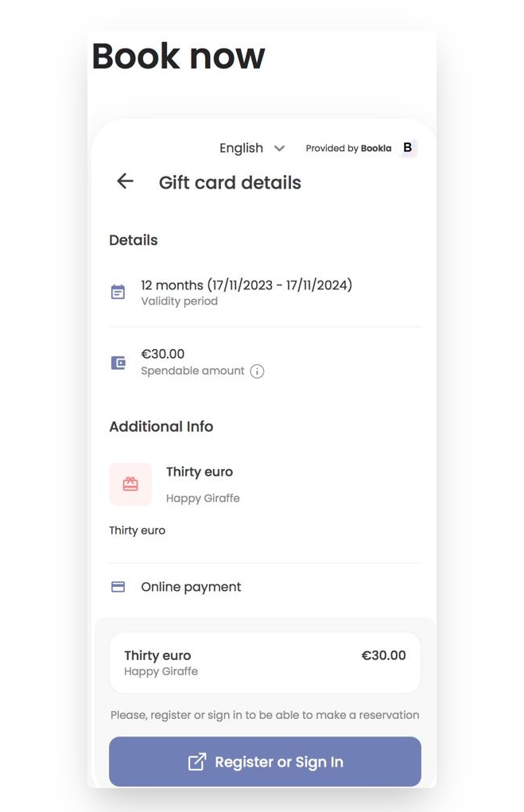Click the pink gift box icon for Thirty euro
This screenshot has width=524, height=812.
(130, 484)
